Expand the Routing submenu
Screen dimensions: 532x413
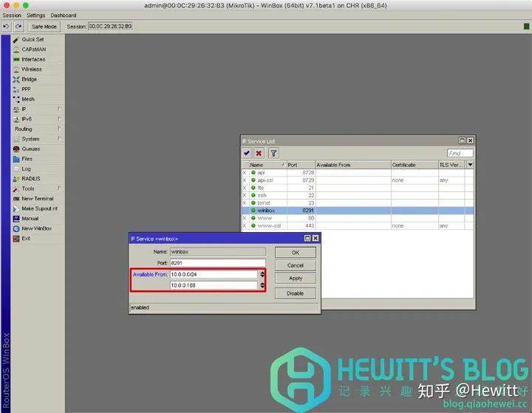click(x=38, y=129)
